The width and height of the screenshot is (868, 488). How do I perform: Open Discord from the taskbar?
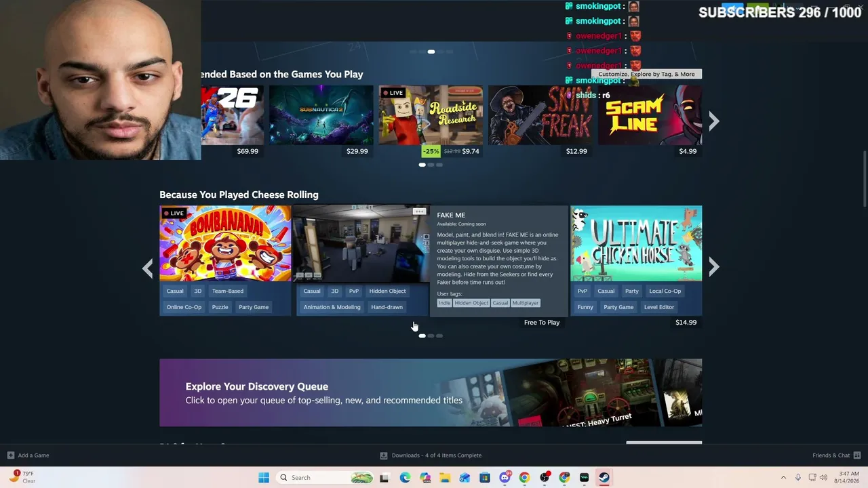(x=505, y=478)
